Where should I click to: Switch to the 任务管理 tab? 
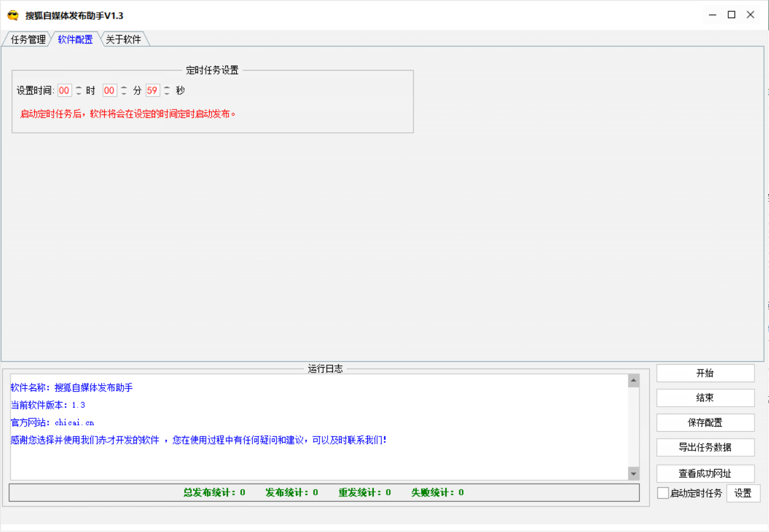point(28,39)
